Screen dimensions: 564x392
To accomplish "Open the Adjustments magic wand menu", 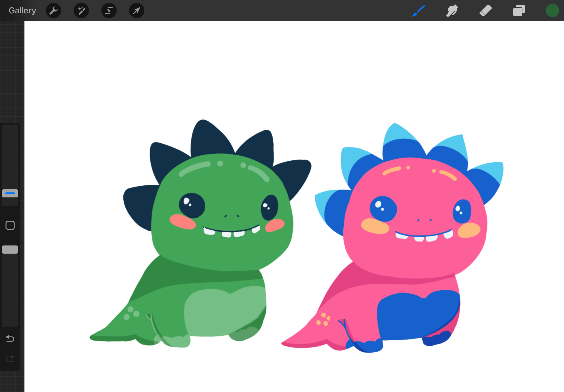I will (81, 11).
